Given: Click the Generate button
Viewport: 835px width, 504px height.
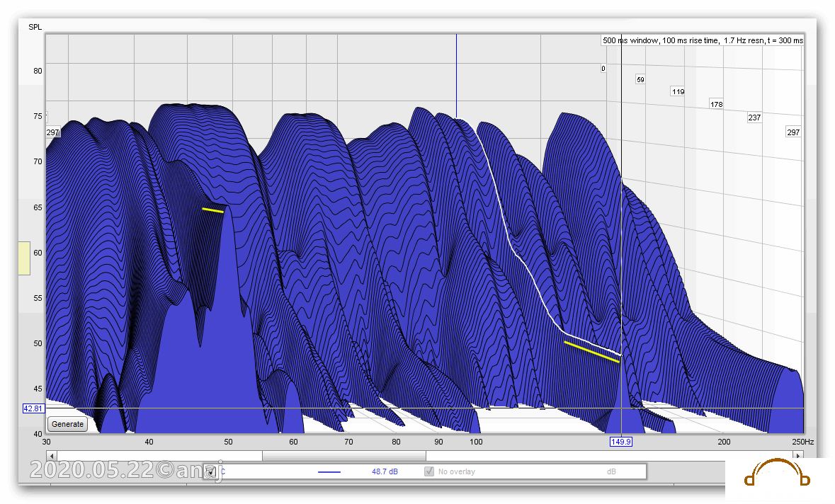Looking at the screenshot, I should click(67, 424).
